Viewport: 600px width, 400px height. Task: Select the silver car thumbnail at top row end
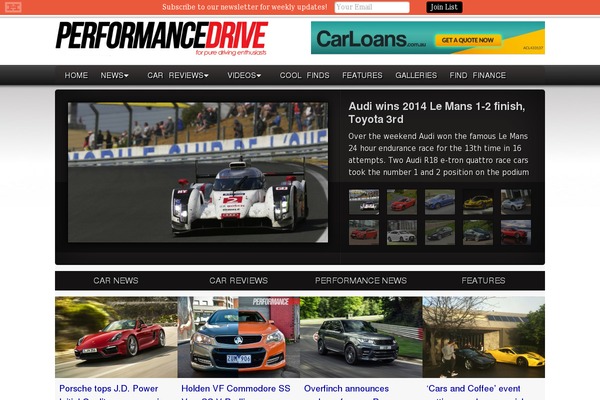coord(516,202)
